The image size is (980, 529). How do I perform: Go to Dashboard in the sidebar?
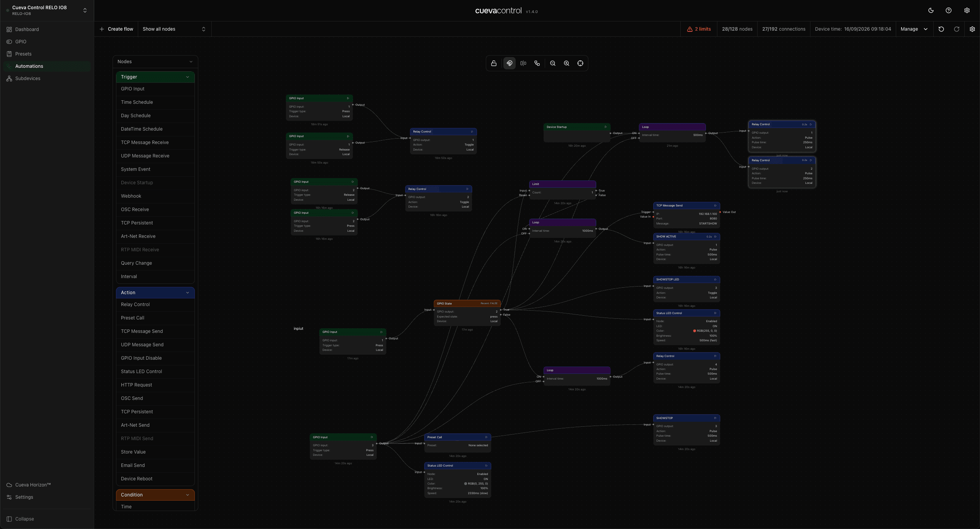click(47, 29)
